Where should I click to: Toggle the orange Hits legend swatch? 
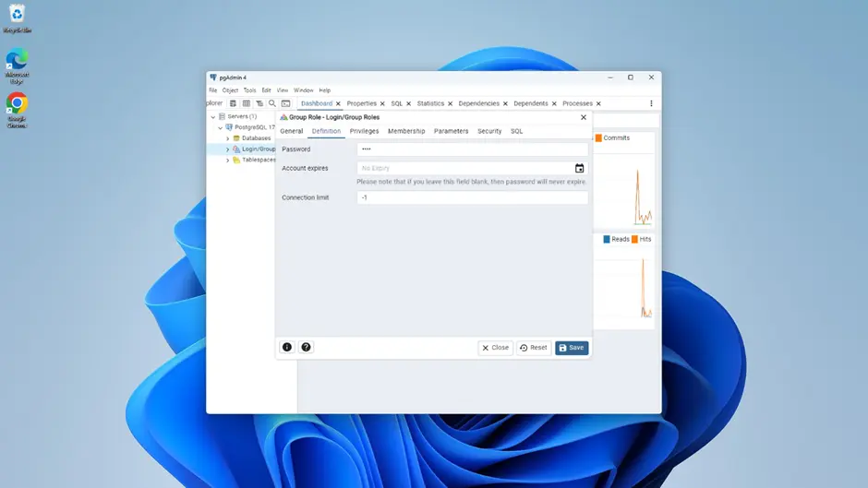pyautogui.click(x=634, y=239)
